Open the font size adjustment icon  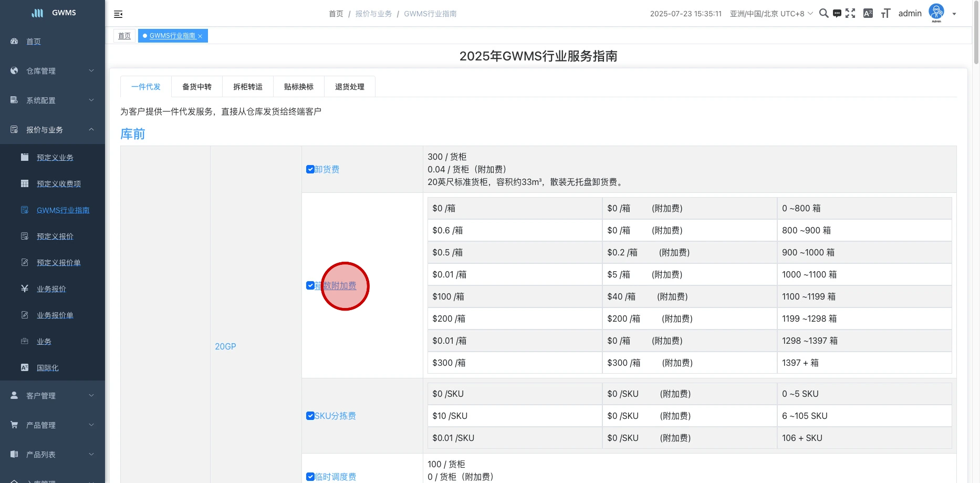[x=885, y=14]
